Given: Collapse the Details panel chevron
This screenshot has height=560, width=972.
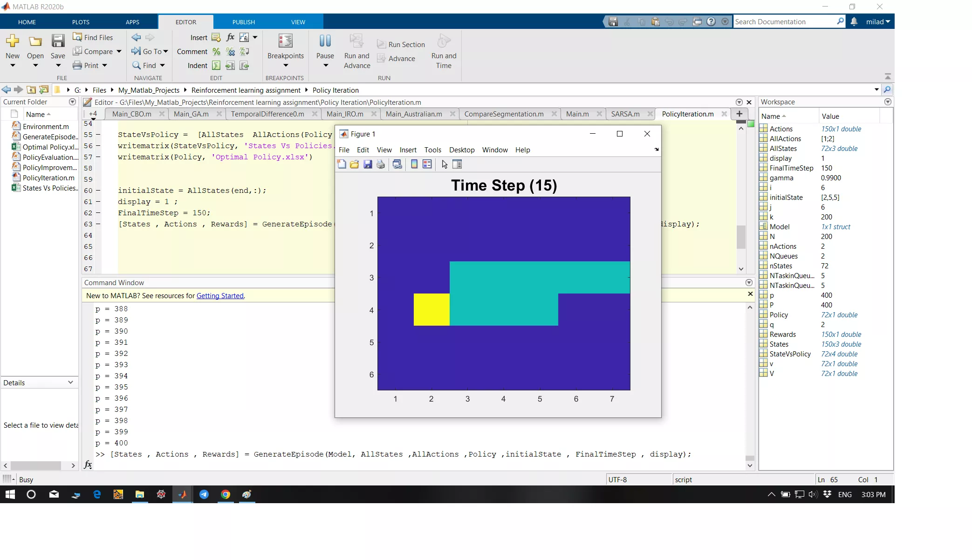Looking at the screenshot, I should coord(70,382).
